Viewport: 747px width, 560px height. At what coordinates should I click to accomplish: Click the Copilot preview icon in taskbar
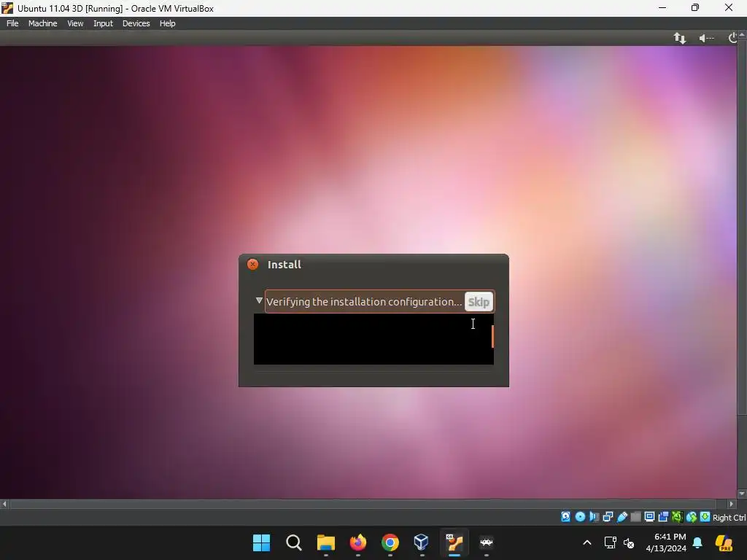(x=724, y=542)
